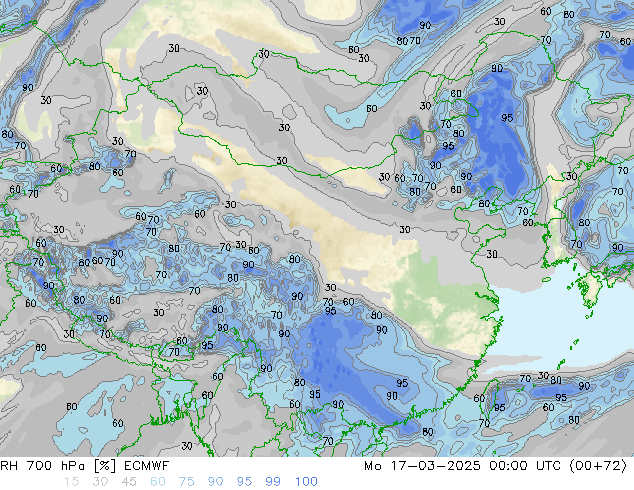This screenshot has width=634, height=490.
Task: Click the legend value 15
Action: tap(71, 482)
